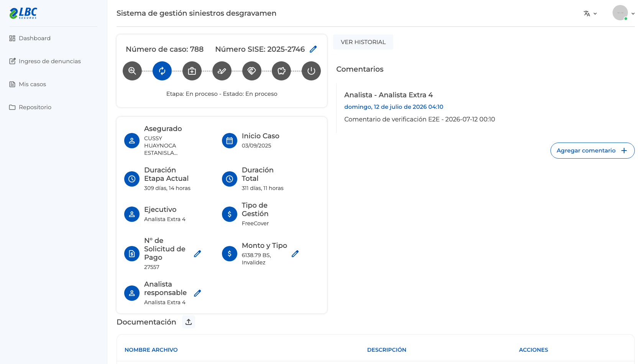644x364 pixels.
Task: Click the NOMBRE ARCHIVO column header
Action: pyautogui.click(x=151, y=350)
